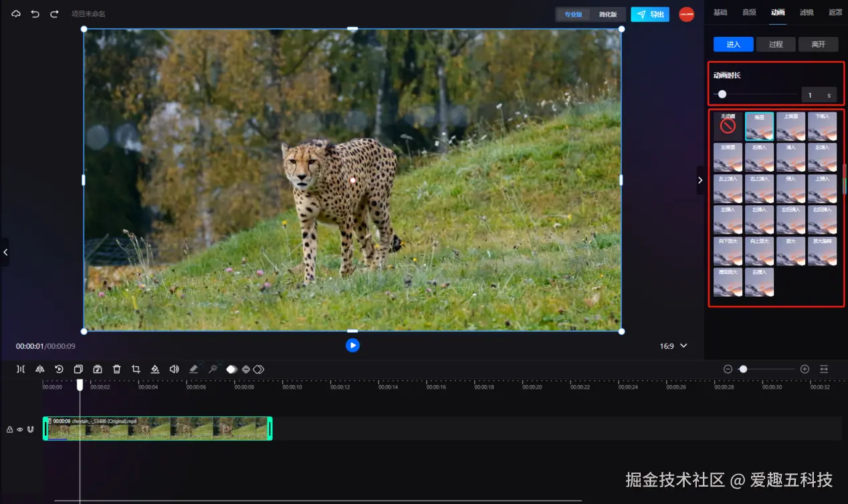Undo the last action
The height and width of the screenshot is (504, 848).
35,14
